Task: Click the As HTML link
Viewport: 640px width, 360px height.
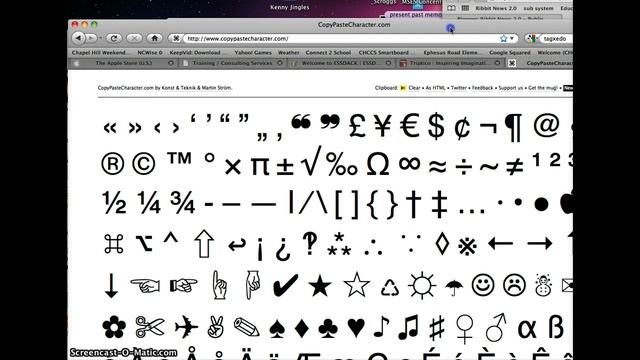Action: [x=435, y=88]
